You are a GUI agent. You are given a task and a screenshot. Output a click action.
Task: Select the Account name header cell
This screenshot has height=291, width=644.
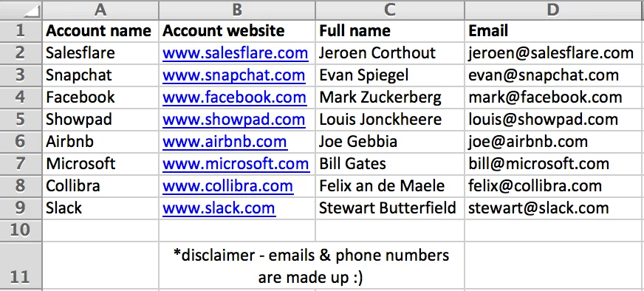[100, 30]
